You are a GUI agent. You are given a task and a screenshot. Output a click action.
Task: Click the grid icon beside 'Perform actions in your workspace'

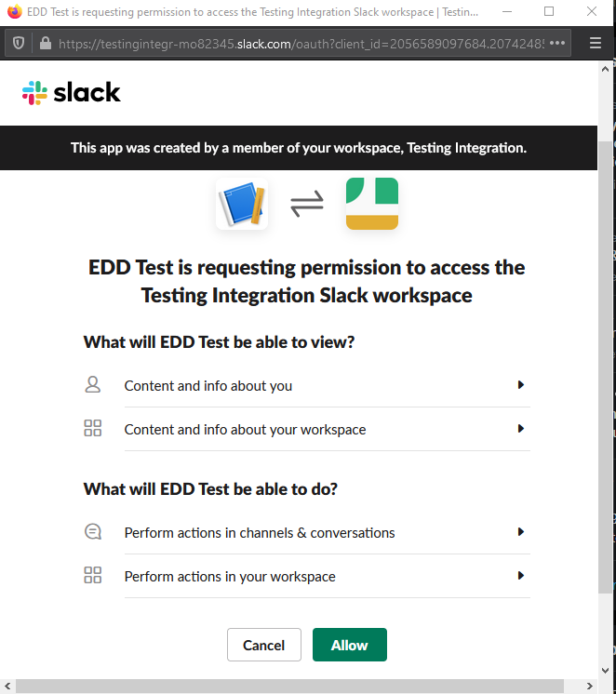pos(92,576)
